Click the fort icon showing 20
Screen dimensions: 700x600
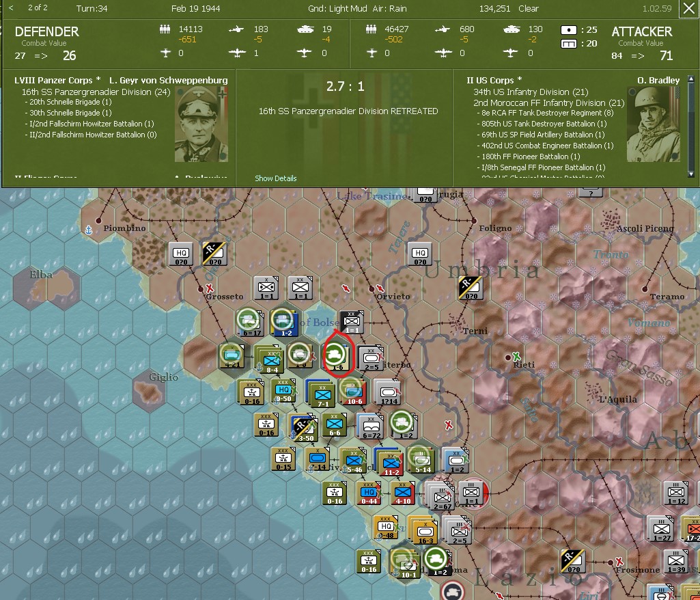click(569, 43)
